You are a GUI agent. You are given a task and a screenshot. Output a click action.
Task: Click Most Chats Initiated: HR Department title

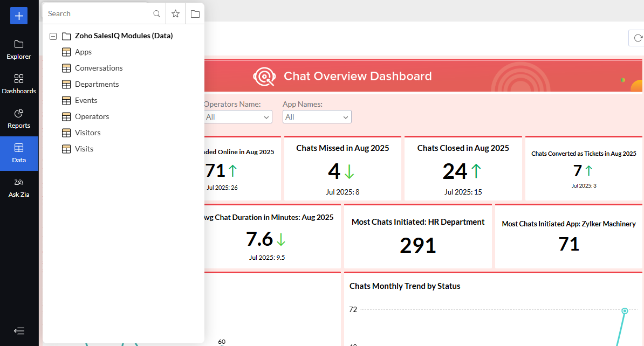point(418,222)
